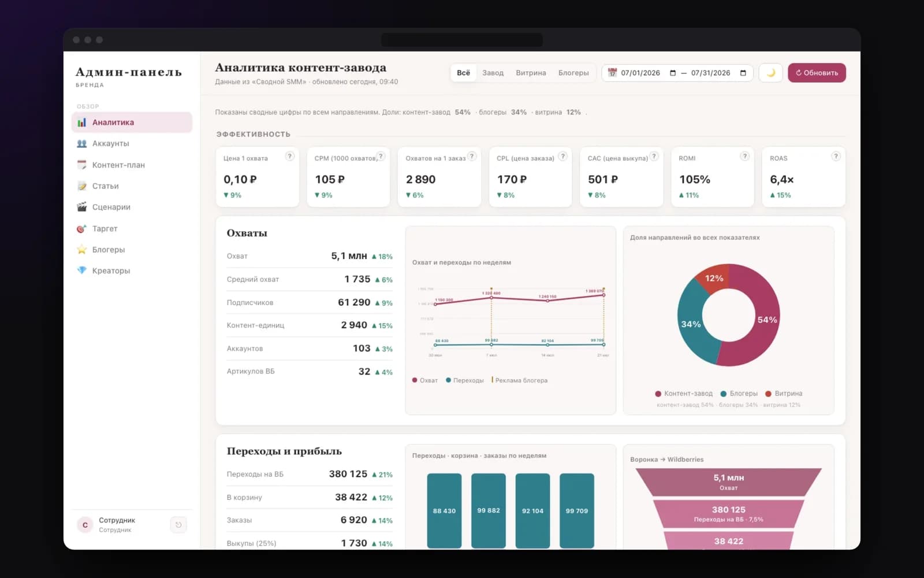Click the Средний охват value 1 735
Viewport: 924px width, 578px height.
[x=357, y=279]
